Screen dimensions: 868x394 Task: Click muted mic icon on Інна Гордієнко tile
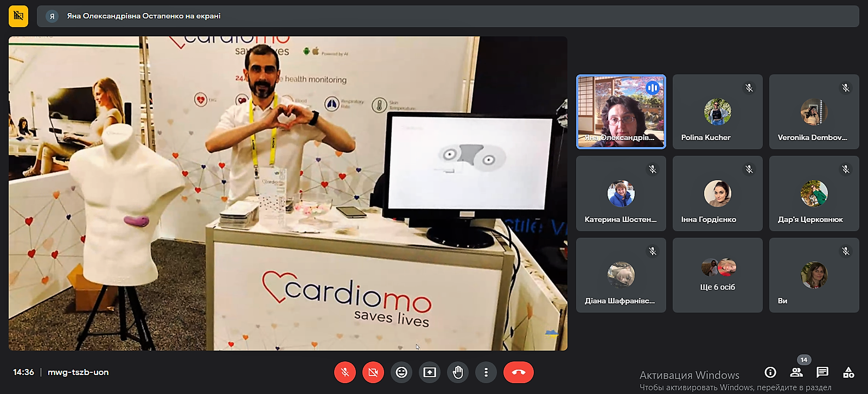coord(749,169)
